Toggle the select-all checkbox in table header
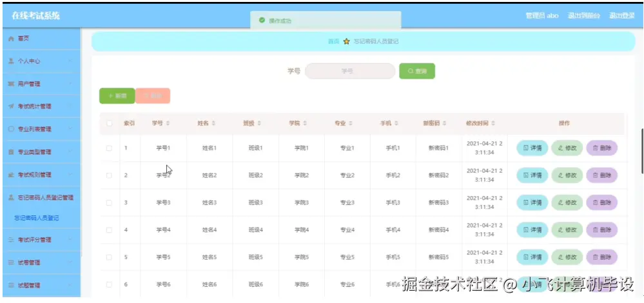The image size is (644, 303). tap(109, 123)
